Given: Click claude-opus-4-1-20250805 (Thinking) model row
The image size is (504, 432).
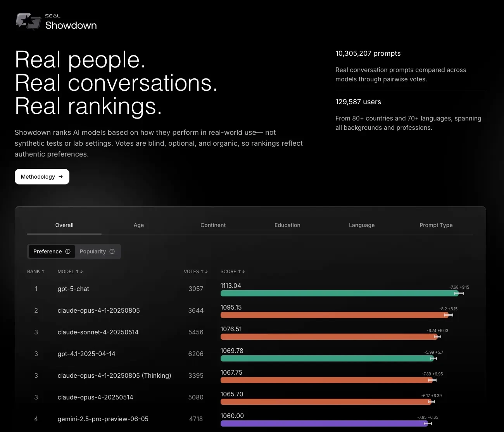Looking at the screenshot, I should click(x=114, y=375).
